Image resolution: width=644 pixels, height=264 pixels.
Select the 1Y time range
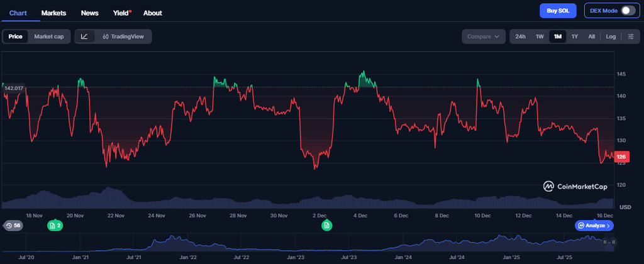575,36
